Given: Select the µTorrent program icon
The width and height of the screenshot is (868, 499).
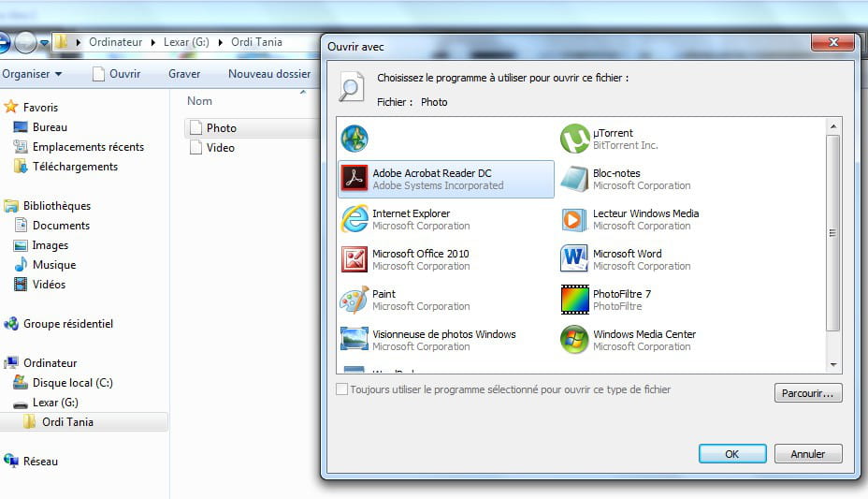Looking at the screenshot, I should [x=574, y=139].
